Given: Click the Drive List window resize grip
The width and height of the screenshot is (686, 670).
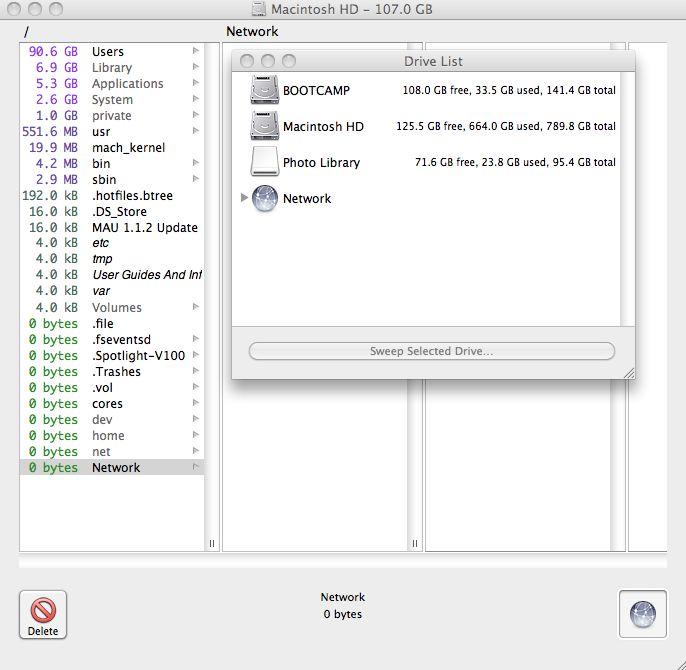Looking at the screenshot, I should tap(629, 373).
